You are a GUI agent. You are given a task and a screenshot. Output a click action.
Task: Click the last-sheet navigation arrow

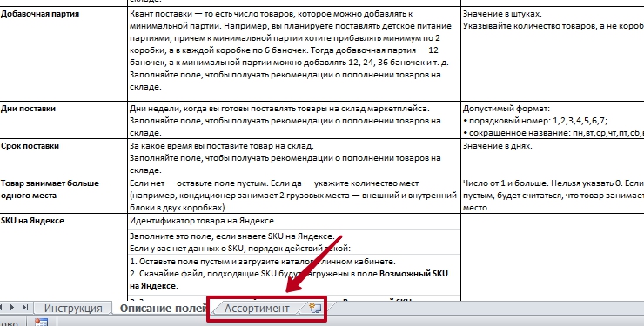coord(24,307)
